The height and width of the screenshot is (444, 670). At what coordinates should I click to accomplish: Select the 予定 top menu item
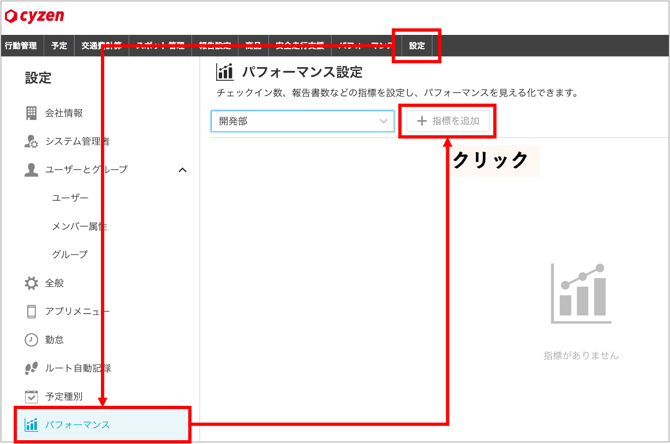tap(60, 46)
